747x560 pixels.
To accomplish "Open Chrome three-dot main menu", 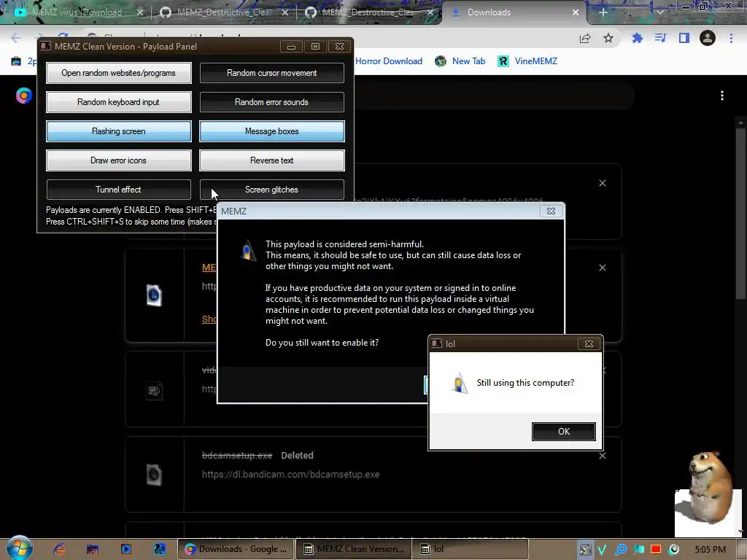I will pyautogui.click(x=731, y=38).
